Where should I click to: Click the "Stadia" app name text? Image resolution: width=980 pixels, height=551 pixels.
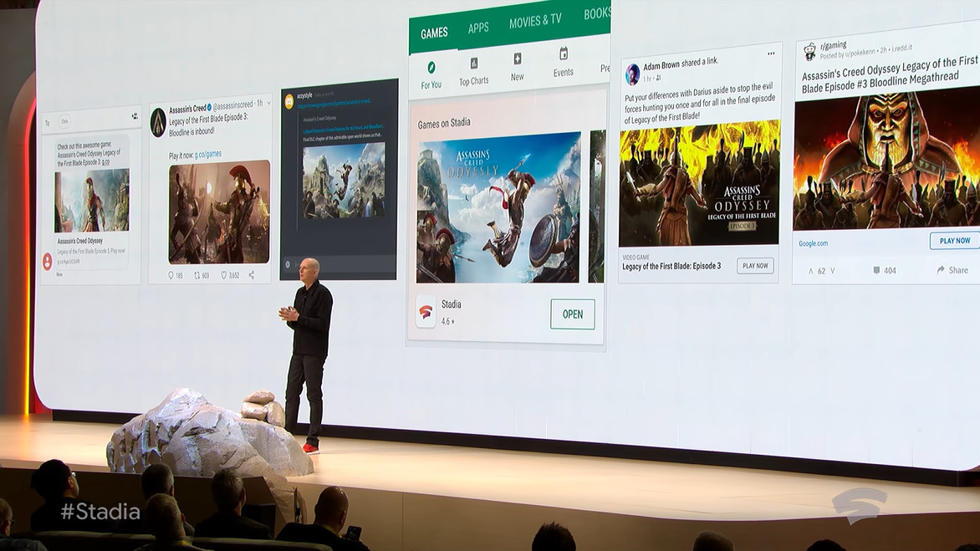click(x=452, y=304)
